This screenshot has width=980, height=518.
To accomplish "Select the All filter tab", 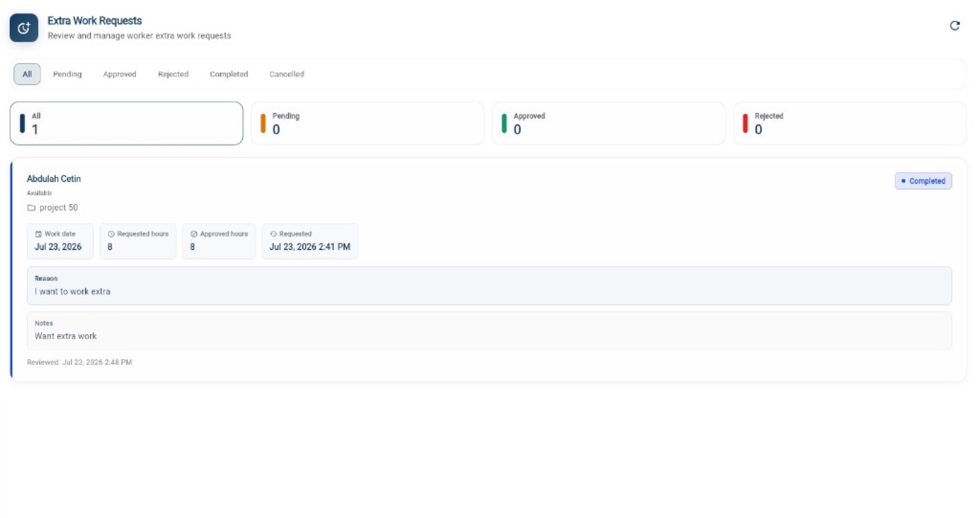I will 27,74.
